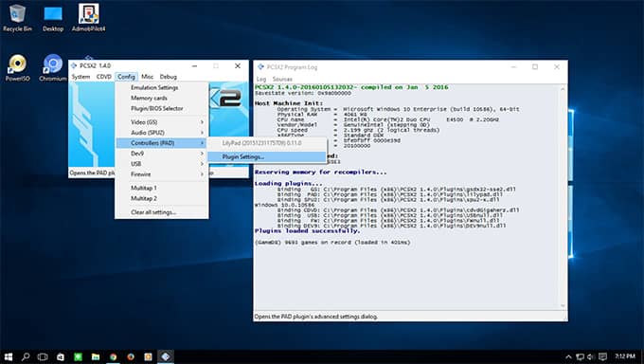Open Emulation Settings from Config menu
The height and width of the screenshot is (364, 644).
click(162, 87)
